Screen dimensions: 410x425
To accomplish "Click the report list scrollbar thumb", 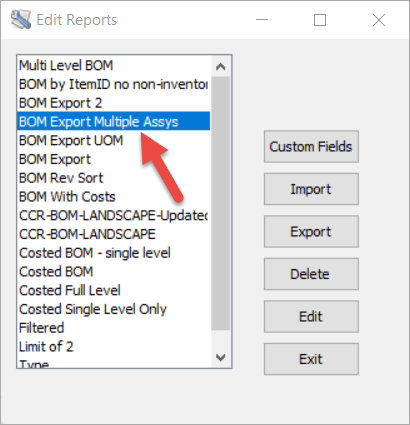I will (220, 203).
